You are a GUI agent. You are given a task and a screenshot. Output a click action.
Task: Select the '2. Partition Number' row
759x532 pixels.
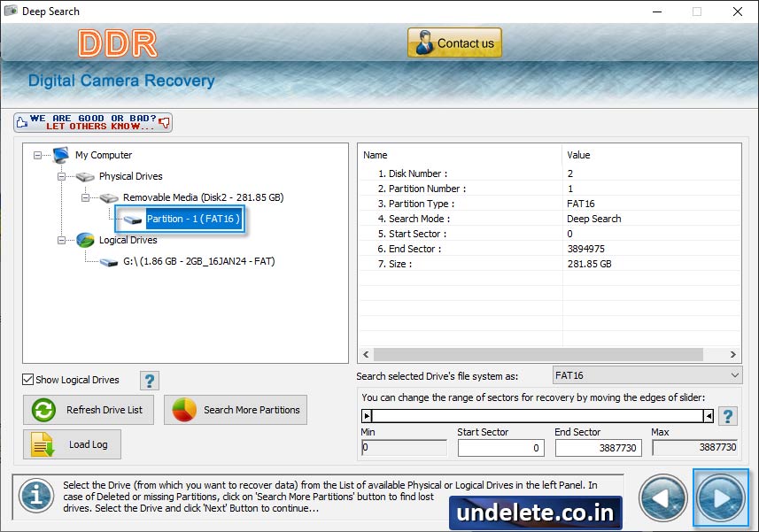tap(550, 189)
